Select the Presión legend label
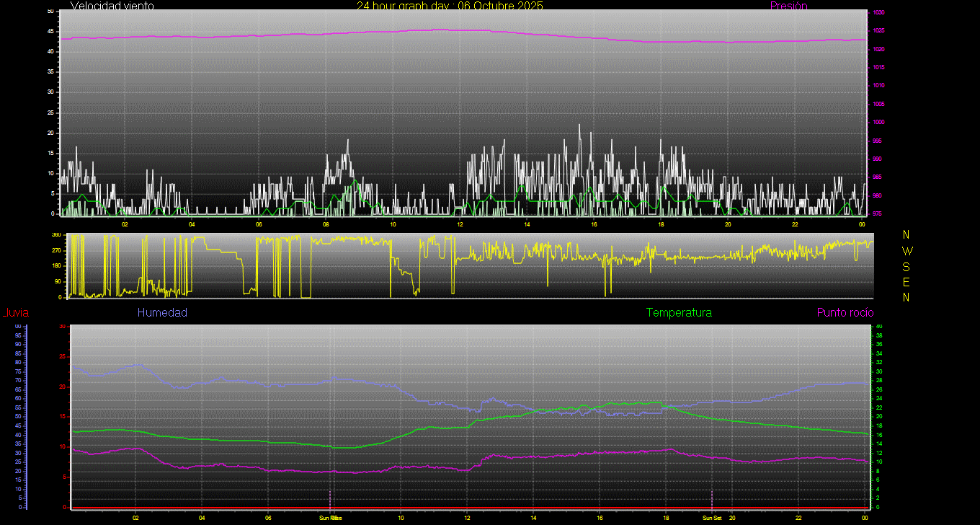 click(x=788, y=6)
